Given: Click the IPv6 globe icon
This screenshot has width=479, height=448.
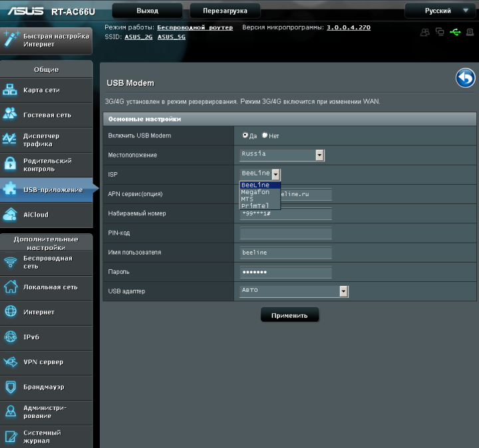Looking at the screenshot, I should (11, 337).
